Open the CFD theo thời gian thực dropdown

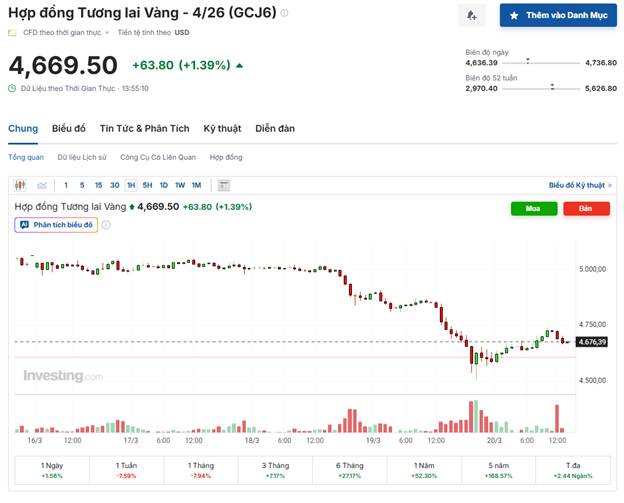(66, 33)
